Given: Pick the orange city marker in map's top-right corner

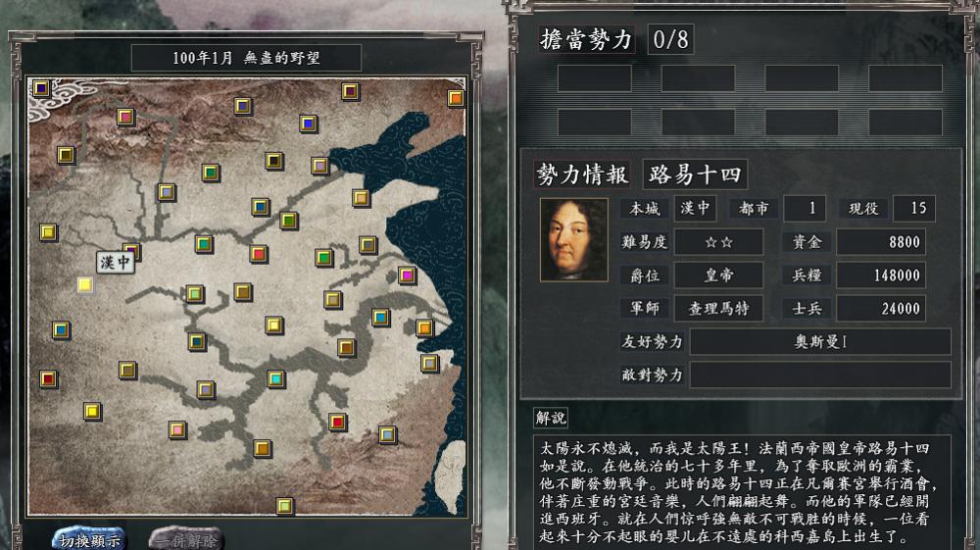Looking at the screenshot, I should 456,98.
